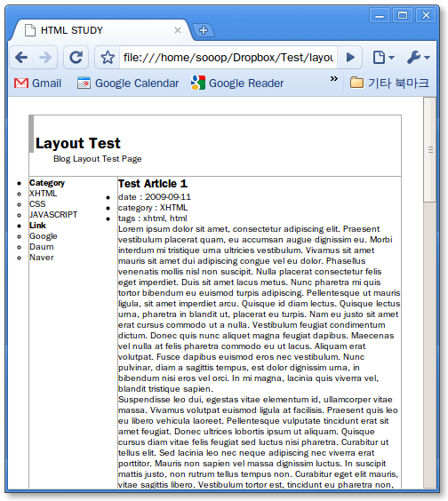Click the Category sidebar heading
The image size is (448, 501).
point(47,183)
